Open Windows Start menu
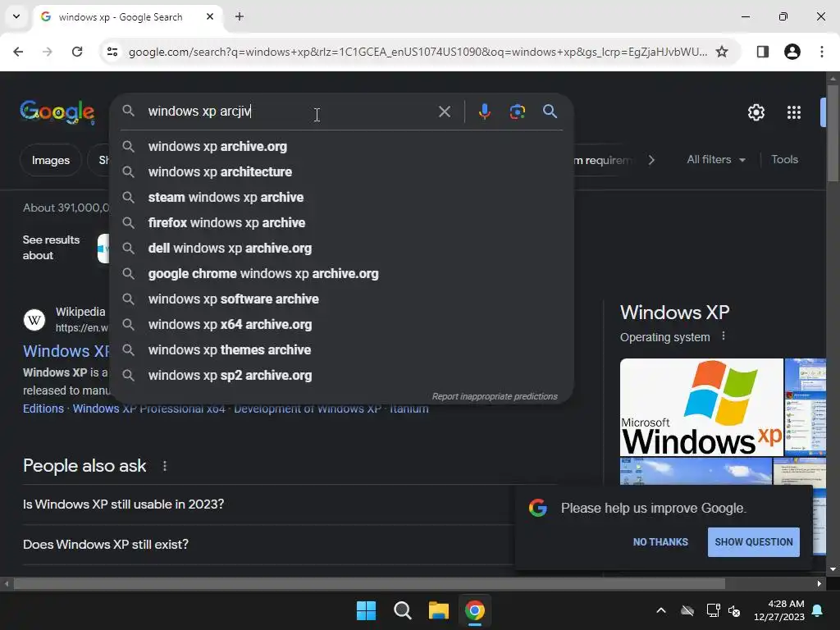 367,610
